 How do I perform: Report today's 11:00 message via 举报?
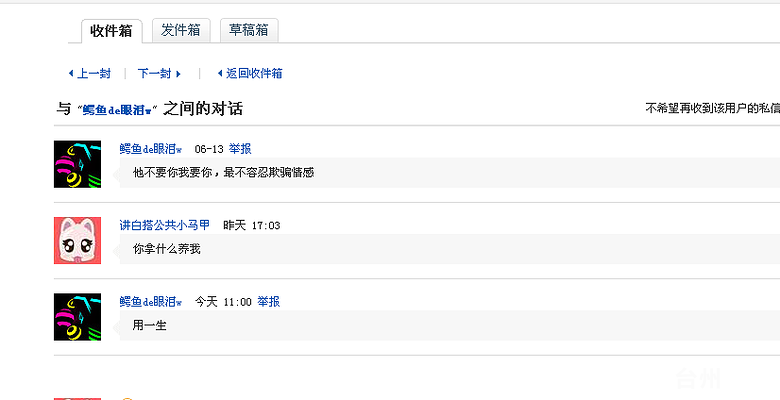pos(268,301)
